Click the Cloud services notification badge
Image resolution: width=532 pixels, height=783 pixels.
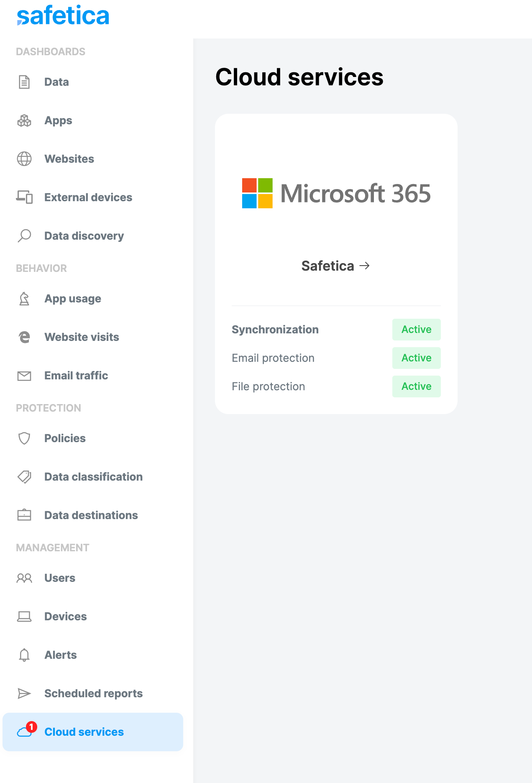[x=31, y=727]
